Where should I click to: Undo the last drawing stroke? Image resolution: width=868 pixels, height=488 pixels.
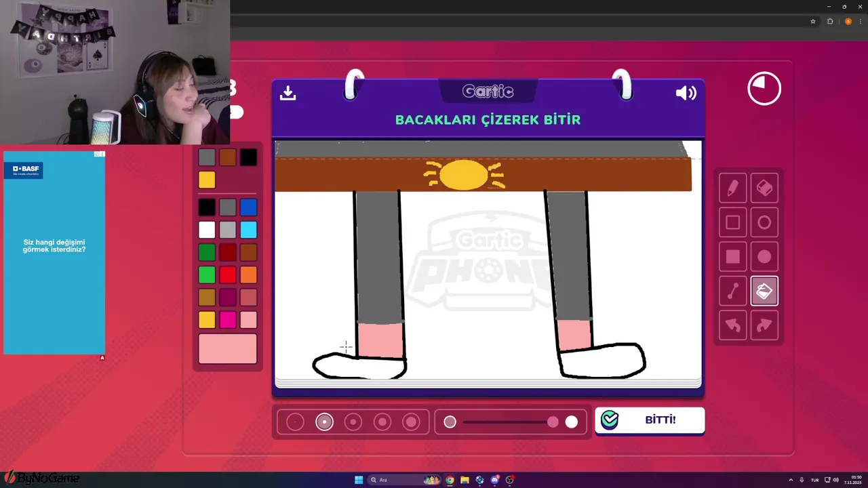tap(732, 325)
